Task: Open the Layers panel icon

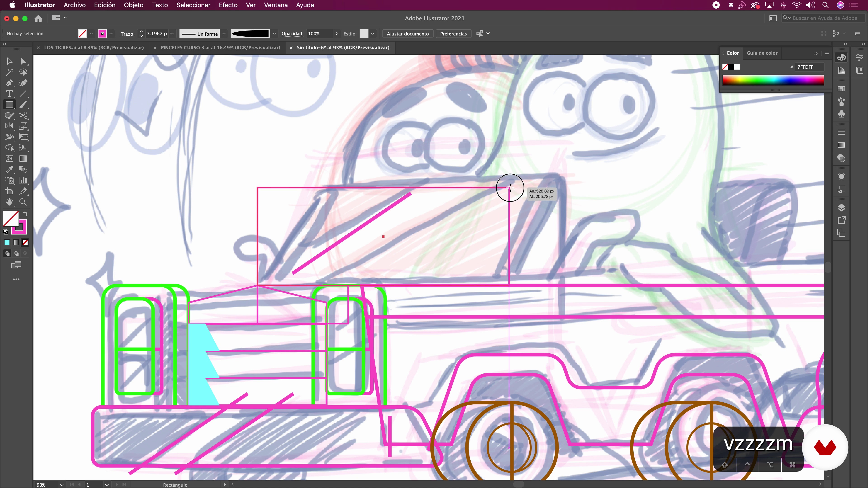Action: pos(841,207)
